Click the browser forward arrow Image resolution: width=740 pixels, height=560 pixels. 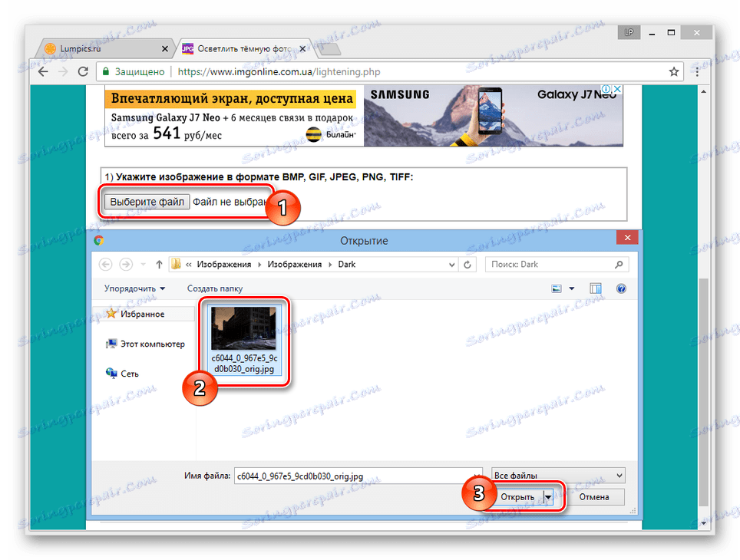[63, 71]
